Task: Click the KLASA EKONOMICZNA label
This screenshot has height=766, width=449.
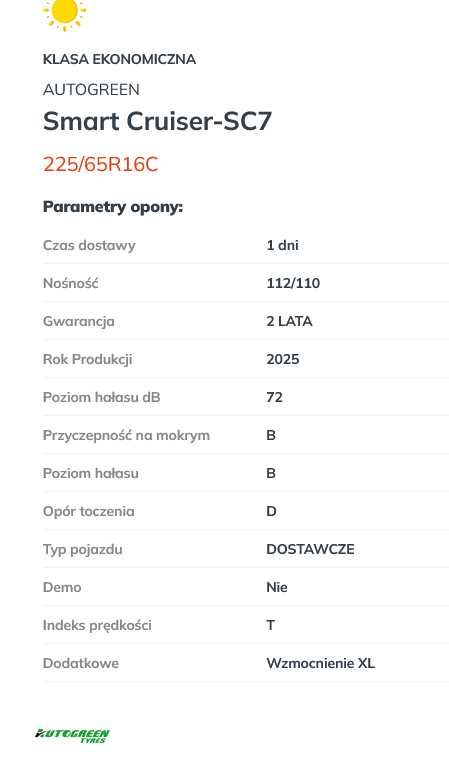Action: point(119,59)
